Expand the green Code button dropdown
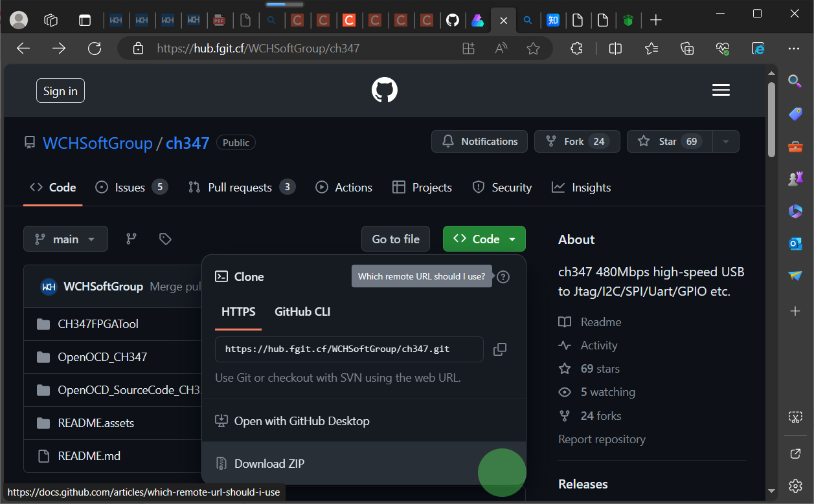This screenshot has width=814, height=504. coord(484,239)
